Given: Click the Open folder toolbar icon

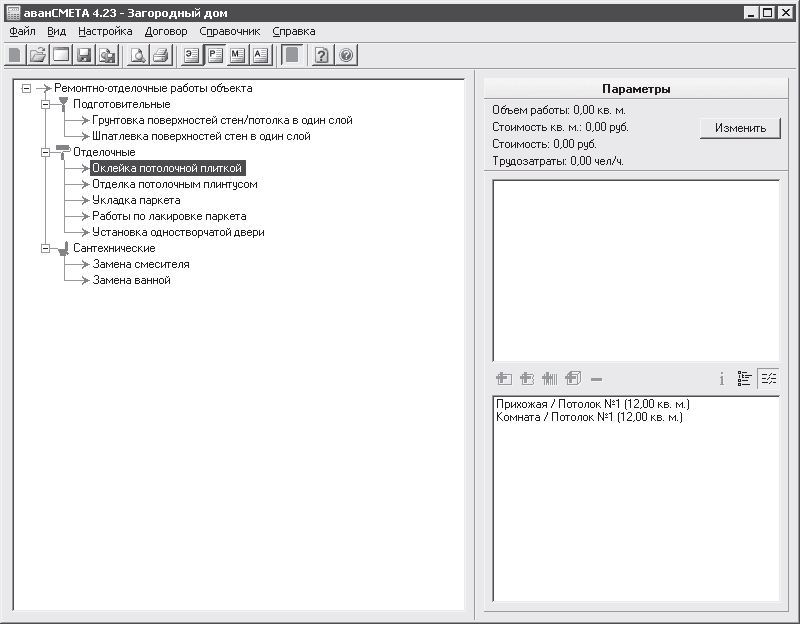Looking at the screenshot, I should pos(38,56).
